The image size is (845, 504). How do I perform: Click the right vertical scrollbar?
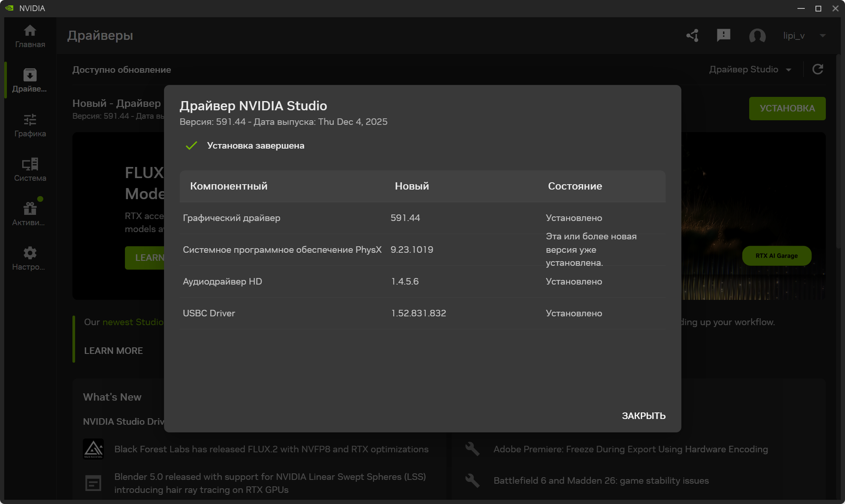point(838,153)
